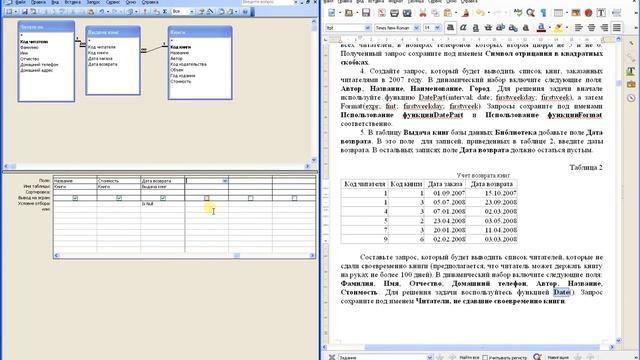Open Сервис menu in Access
This screenshot has height=360, width=640.
coord(113,2)
